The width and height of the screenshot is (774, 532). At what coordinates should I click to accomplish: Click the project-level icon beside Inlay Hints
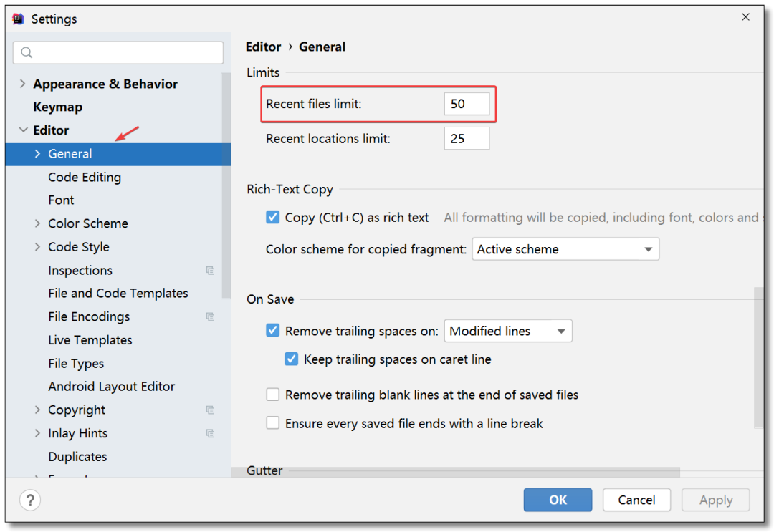coord(210,433)
